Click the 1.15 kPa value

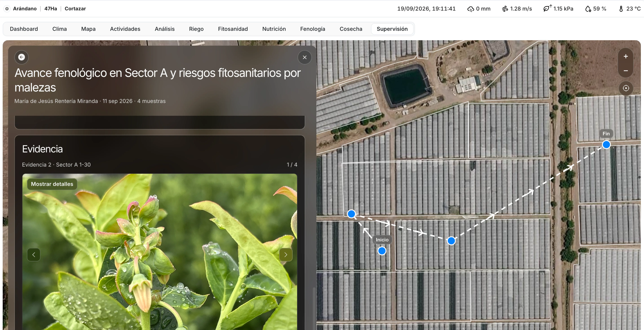[563, 9]
